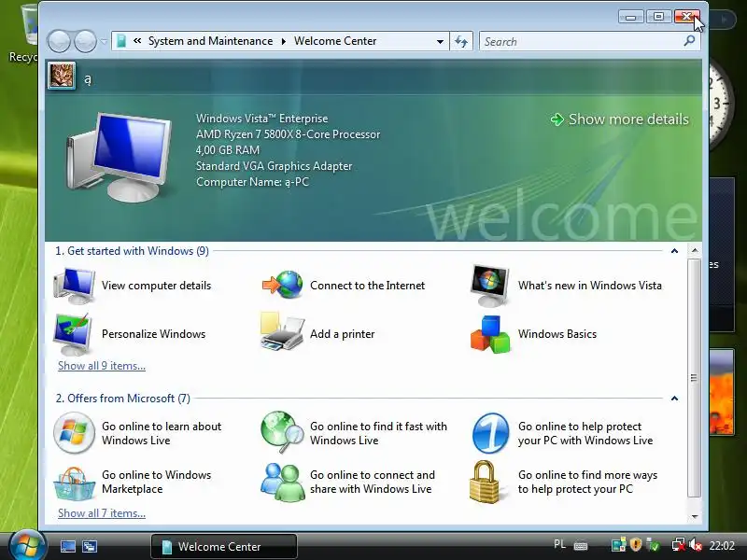The height and width of the screenshot is (560, 747).
Task: Click Get started with Windows heading
Action: (132, 251)
